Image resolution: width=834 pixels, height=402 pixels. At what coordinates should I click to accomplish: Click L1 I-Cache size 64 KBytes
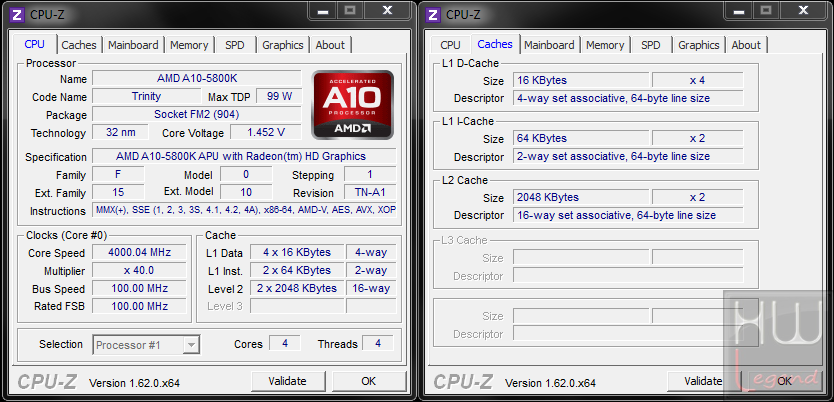coord(581,138)
